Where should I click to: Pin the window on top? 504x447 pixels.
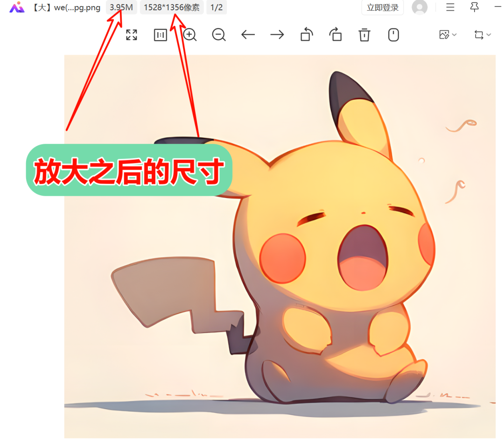(x=475, y=7)
